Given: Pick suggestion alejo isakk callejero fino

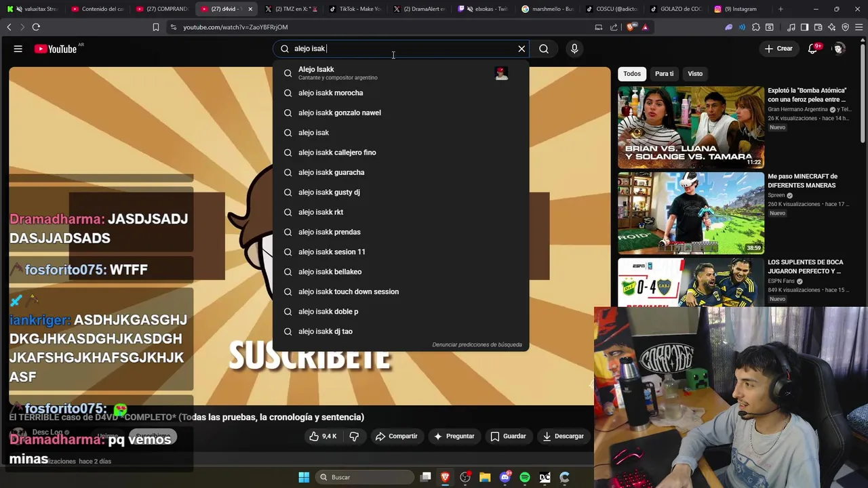Looking at the screenshot, I should tap(400, 152).
